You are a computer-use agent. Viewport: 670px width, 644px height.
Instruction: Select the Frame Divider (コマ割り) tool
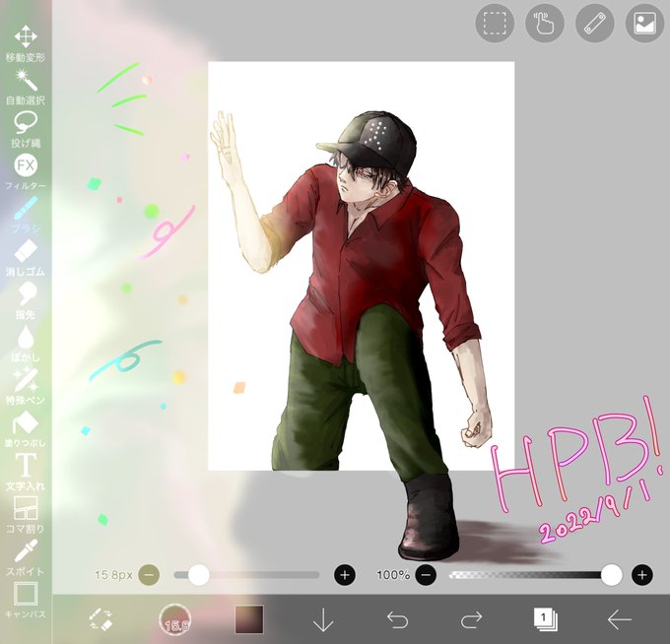[26, 515]
